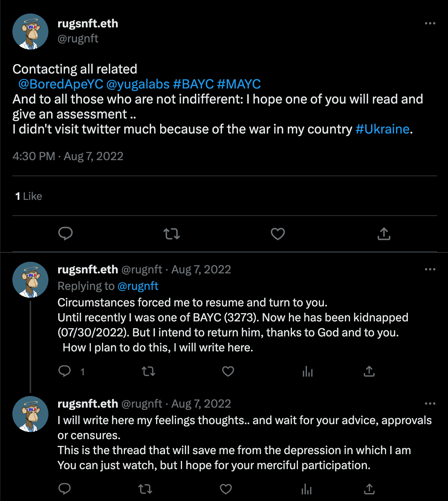Open the #Ukraine hashtag
The height and width of the screenshot is (501, 448).
click(x=382, y=129)
